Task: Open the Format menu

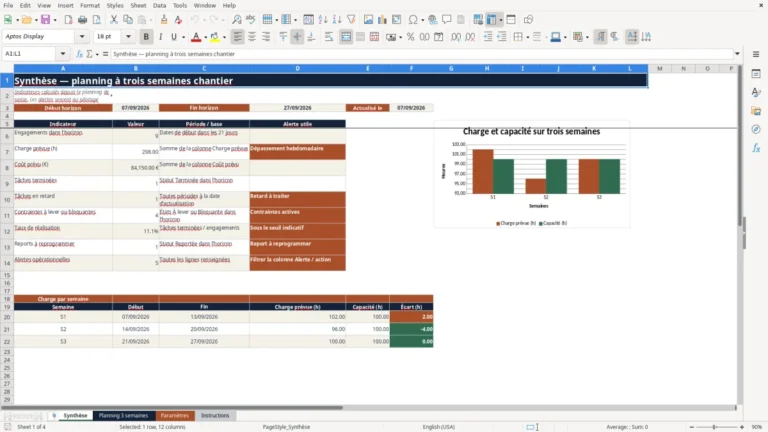Action: [x=90, y=5]
